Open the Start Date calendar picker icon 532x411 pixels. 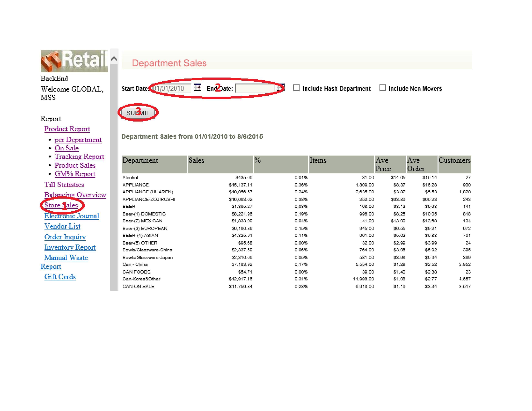pos(197,87)
